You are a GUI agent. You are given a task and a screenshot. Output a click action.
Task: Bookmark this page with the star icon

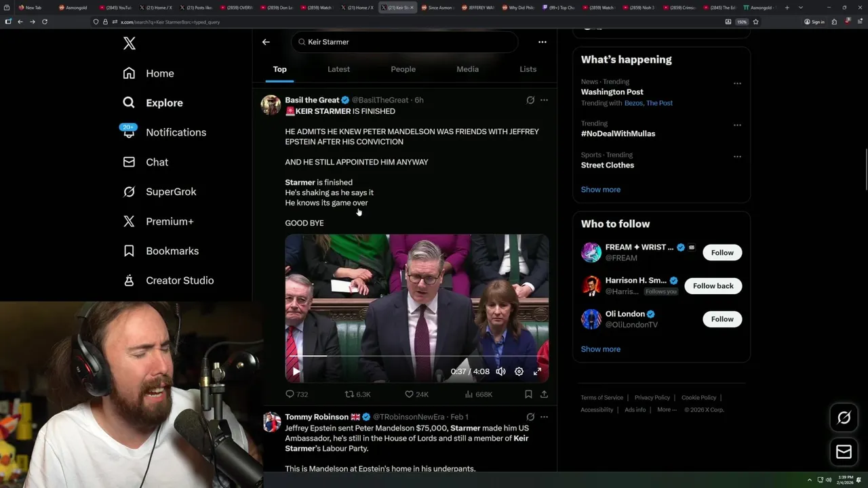click(x=755, y=22)
